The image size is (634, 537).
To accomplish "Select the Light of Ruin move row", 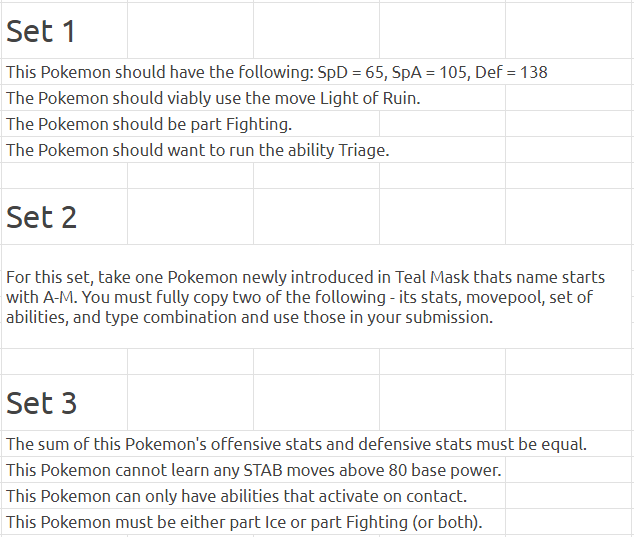I will point(253,98).
